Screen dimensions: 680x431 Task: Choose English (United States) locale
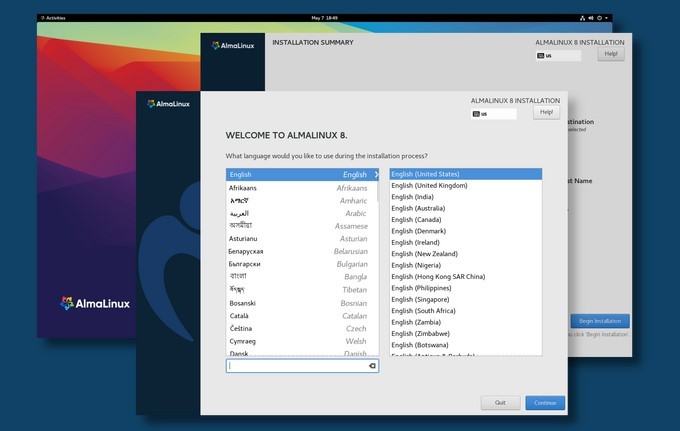(466, 174)
